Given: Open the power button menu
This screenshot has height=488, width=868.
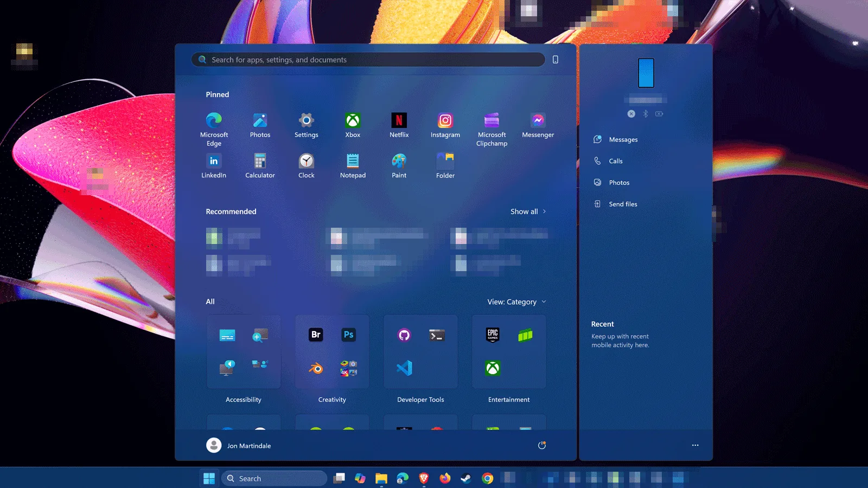Looking at the screenshot, I should [541, 445].
